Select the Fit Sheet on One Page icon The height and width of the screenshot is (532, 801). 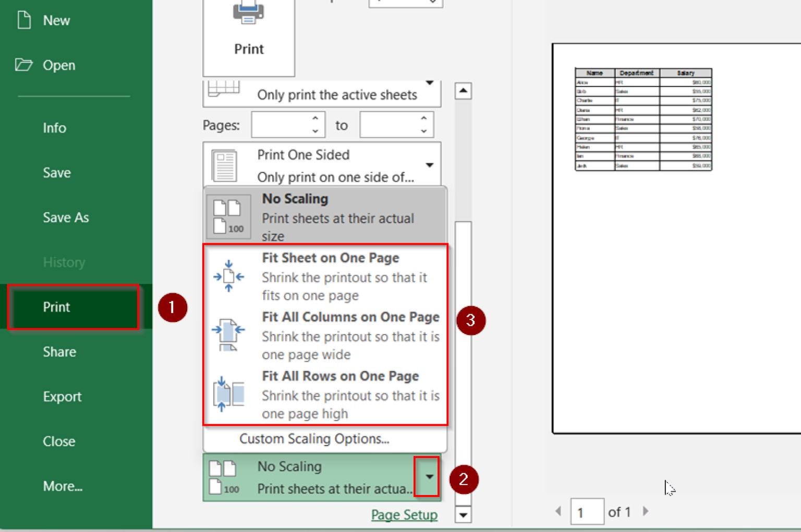[228, 277]
